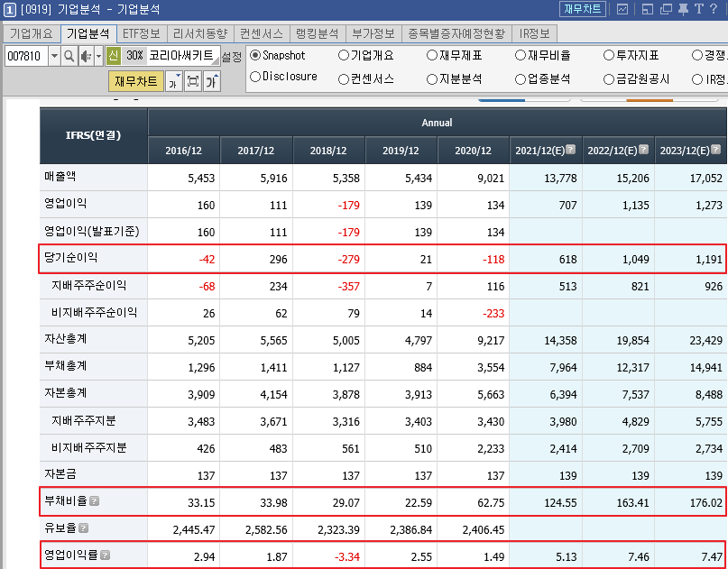Image resolution: width=728 pixels, height=569 pixels.
Task: Switch to the 부가정보 tab
Action: coord(373,33)
